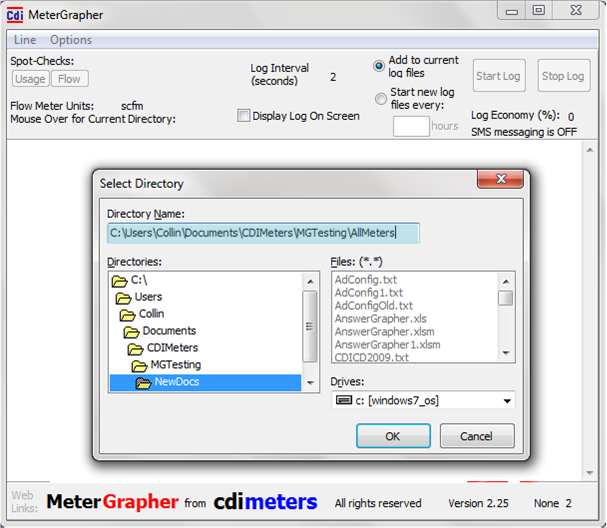Click main window scroll down arrow
The image size is (607, 528).
(590, 473)
